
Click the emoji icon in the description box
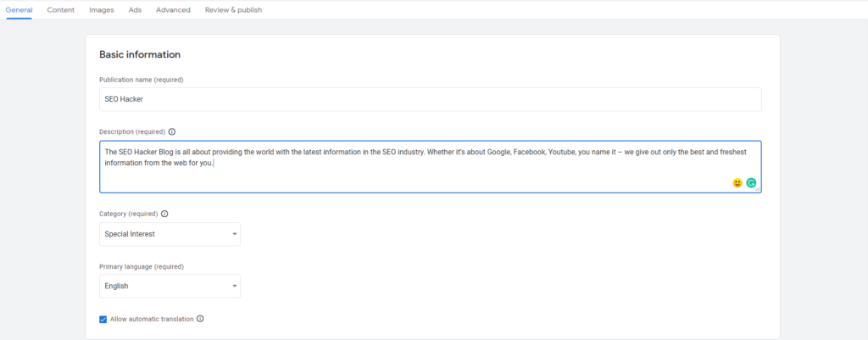[x=737, y=183]
